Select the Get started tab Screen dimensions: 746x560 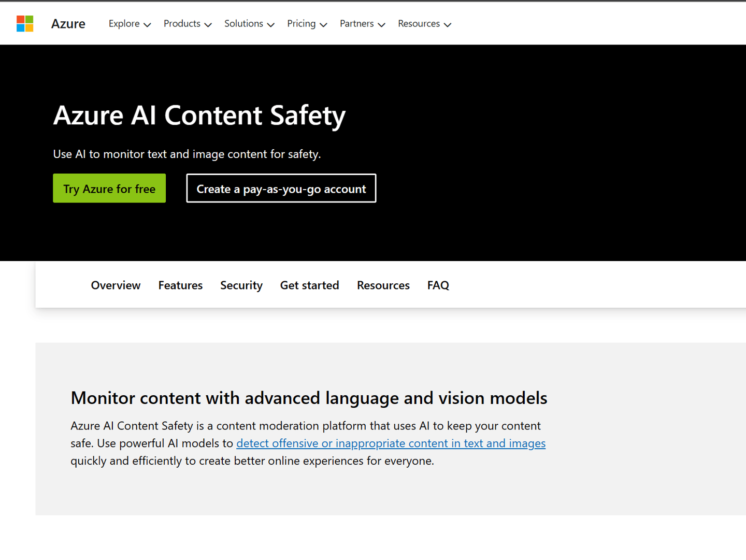click(x=309, y=285)
